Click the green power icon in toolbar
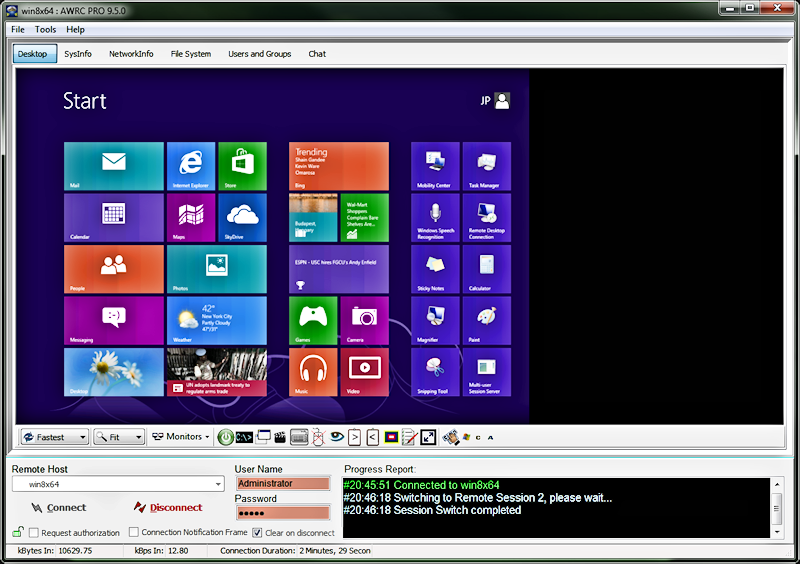The height and width of the screenshot is (564, 800). [x=226, y=437]
